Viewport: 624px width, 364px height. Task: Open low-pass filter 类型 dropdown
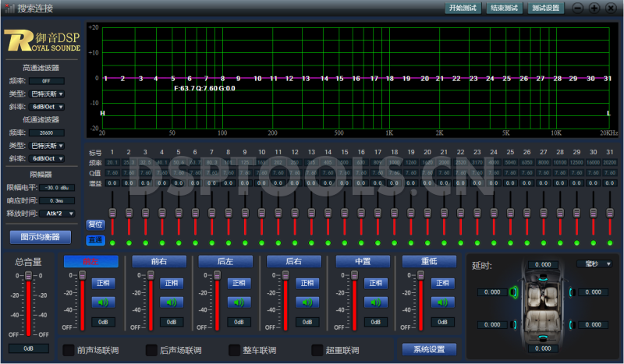point(47,146)
